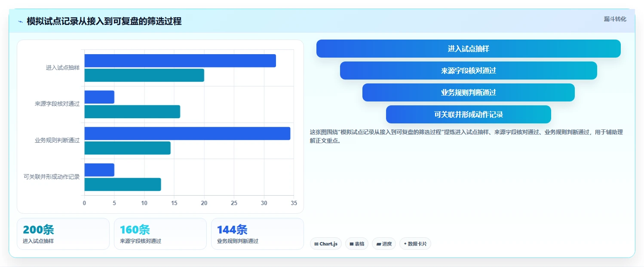This screenshot has height=267, width=644.
Task: Select the 数据卡片 tag chip
Action: tap(415, 244)
